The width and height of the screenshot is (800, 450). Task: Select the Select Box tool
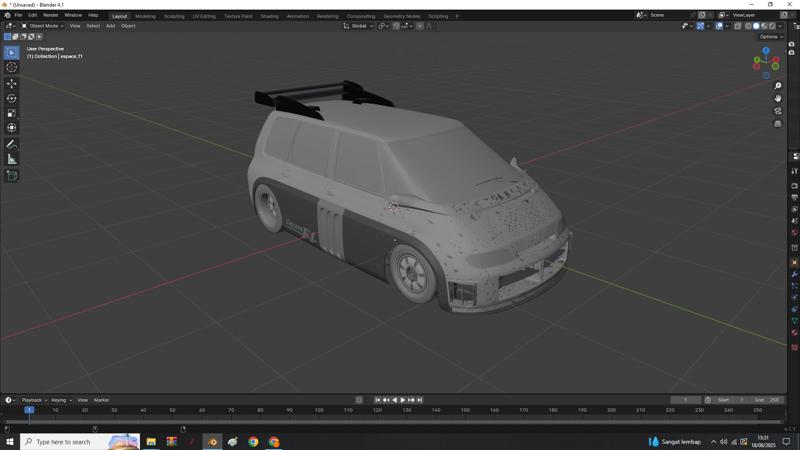(x=11, y=53)
